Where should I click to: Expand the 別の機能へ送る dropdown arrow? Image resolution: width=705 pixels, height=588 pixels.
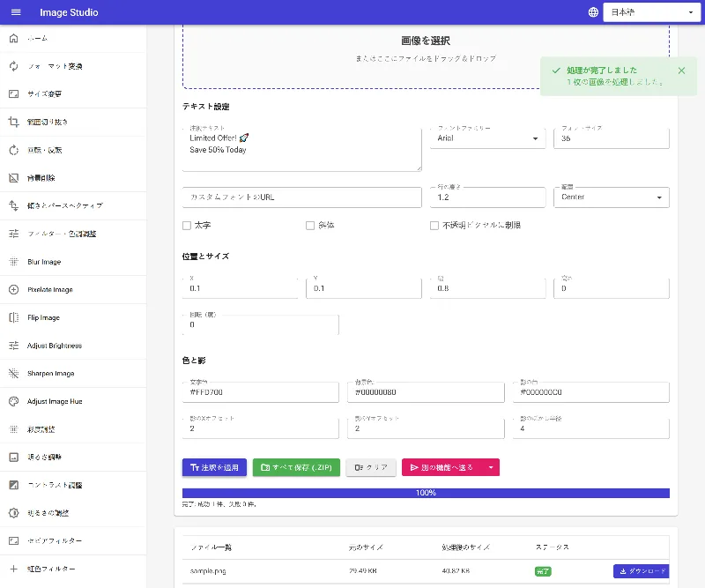[x=491, y=467]
